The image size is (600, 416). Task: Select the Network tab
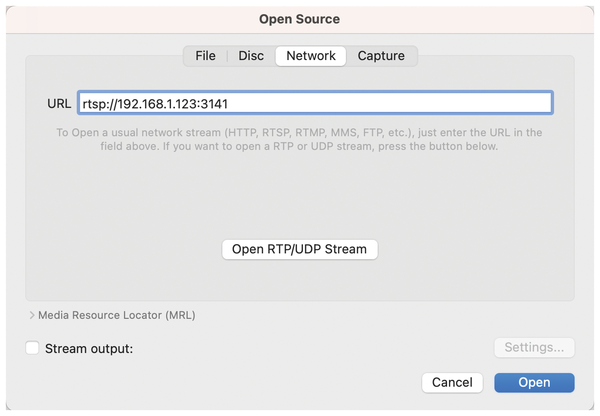coord(311,56)
